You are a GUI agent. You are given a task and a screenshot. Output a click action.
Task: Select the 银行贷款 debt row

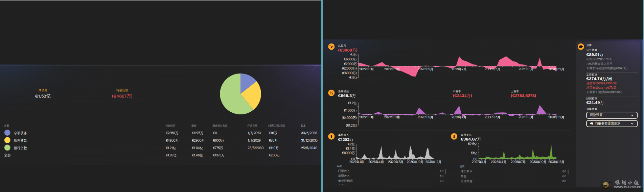(x=161, y=148)
